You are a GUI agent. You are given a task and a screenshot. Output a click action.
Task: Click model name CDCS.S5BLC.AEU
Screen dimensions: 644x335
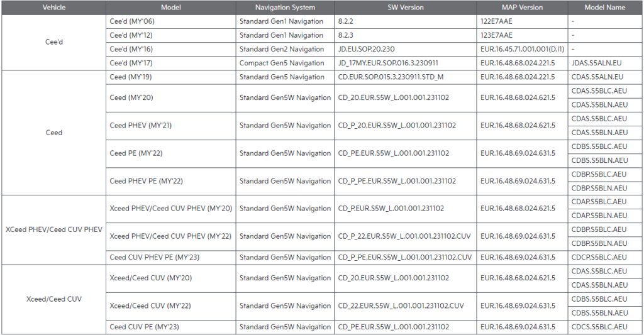[605, 327]
